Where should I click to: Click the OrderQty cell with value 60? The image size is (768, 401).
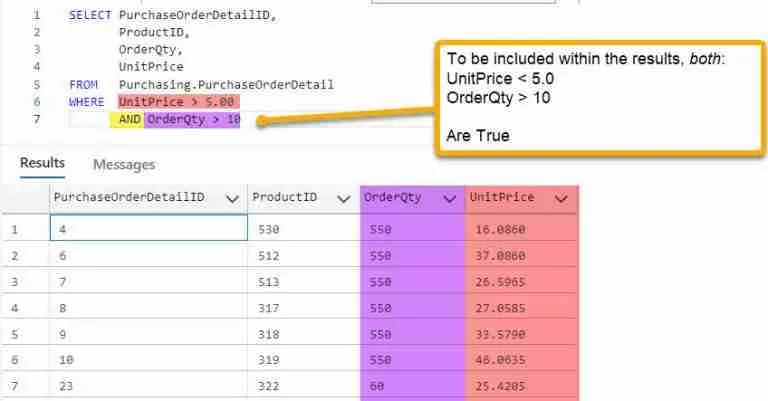[x=412, y=385]
